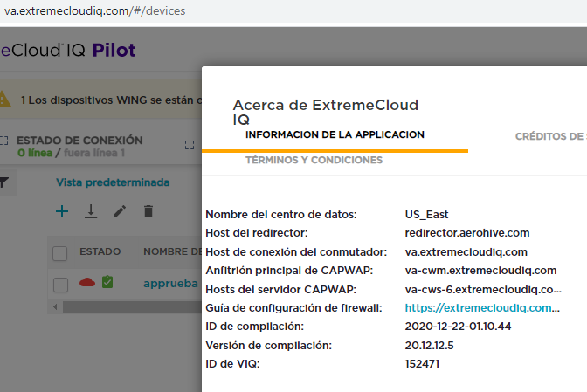Open the apprueba device link

coord(170,284)
